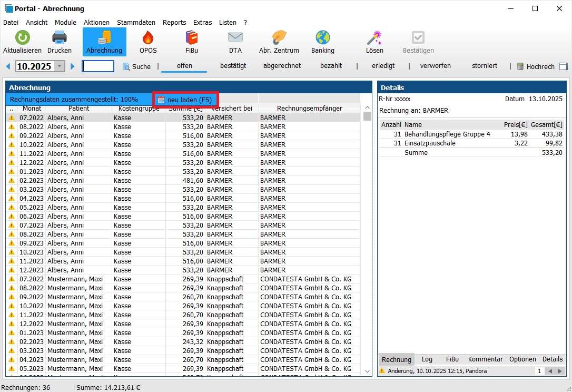572x392 pixels.
Task: Click the Aktualisieren refresh icon
Action: coord(22,38)
